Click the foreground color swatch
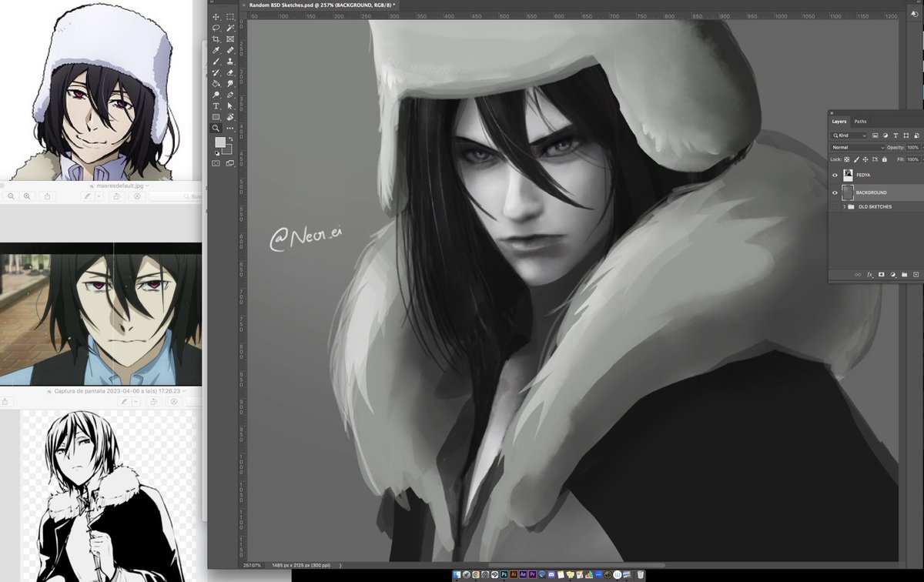Viewport: 924px width, 582px height. [219, 142]
